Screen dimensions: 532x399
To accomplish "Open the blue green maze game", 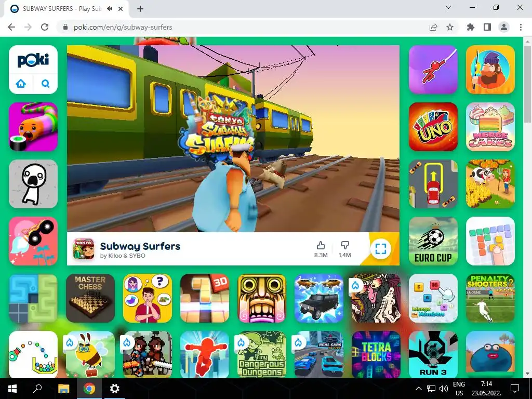I will coord(33,298).
